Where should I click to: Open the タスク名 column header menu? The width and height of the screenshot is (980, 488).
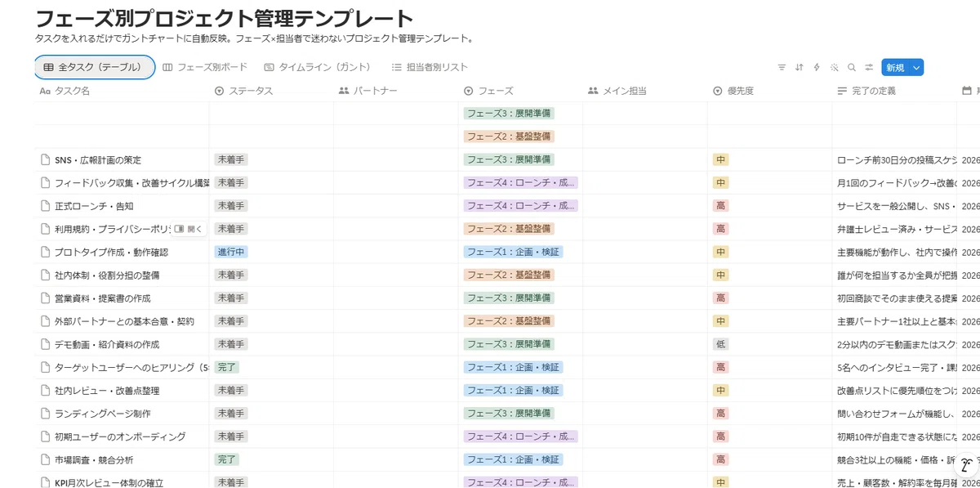coord(122,91)
